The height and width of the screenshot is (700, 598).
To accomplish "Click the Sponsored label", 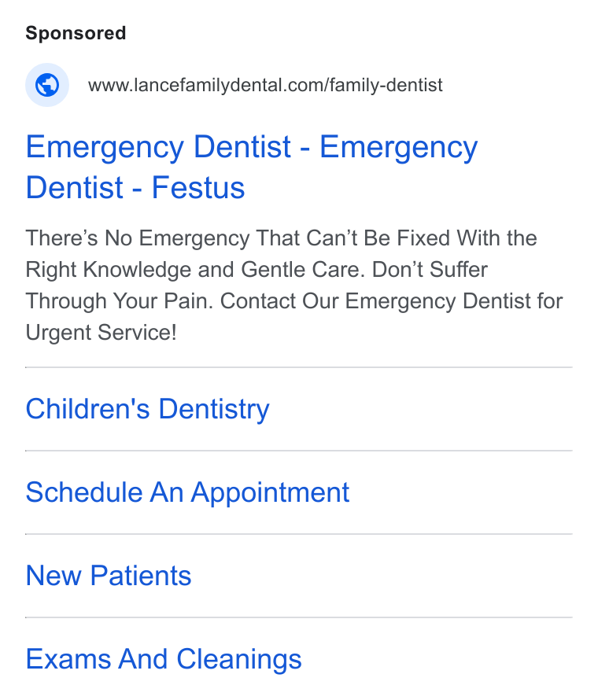I will coord(76,33).
